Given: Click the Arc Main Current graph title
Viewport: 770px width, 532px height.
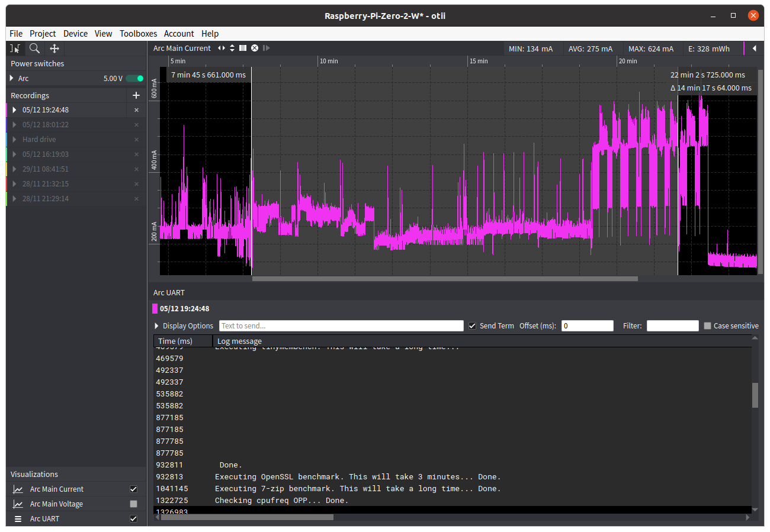Looking at the screenshot, I should point(182,49).
